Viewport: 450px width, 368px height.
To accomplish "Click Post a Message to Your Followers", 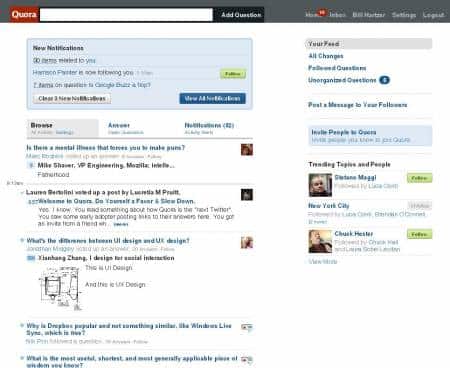I will 358,105.
